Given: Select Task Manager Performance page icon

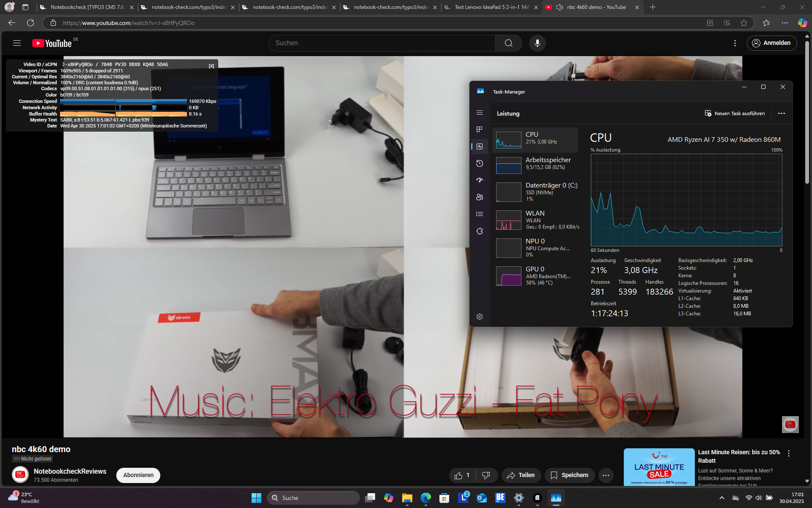Looking at the screenshot, I should (x=480, y=146).
